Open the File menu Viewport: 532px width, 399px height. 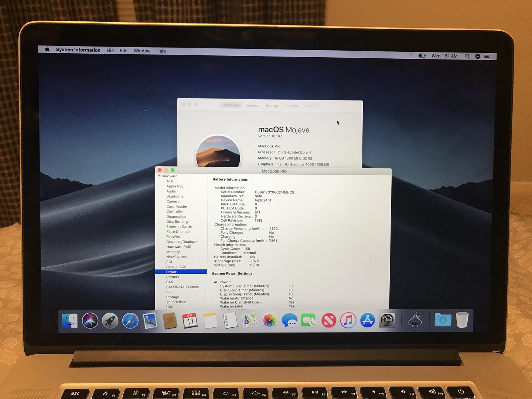(110, 50)
